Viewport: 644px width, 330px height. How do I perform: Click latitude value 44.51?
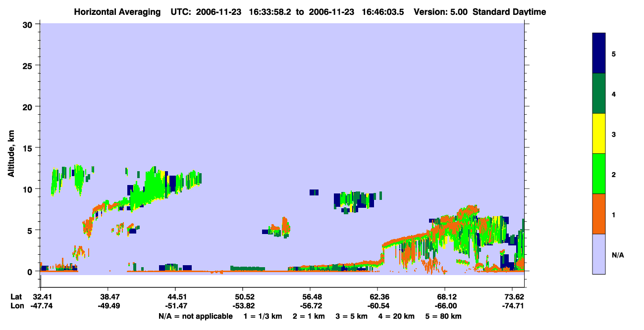(x=175, y=297)
